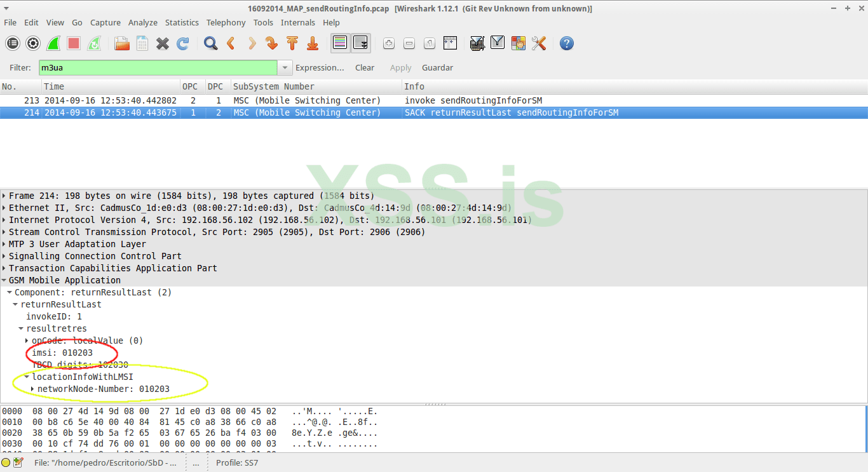Zoom out on packet text
The width and height of the screenshot is (868, 472).
coord(409,43)
